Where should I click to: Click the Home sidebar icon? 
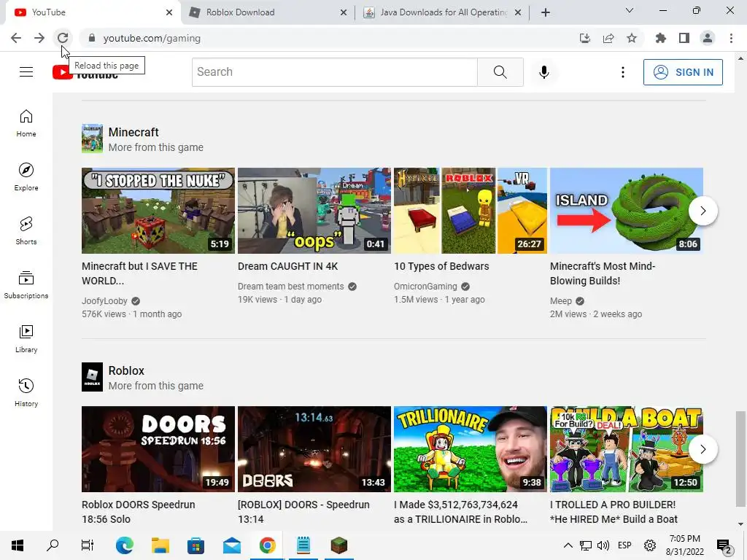pyautogui.click(x=26, y=123)
